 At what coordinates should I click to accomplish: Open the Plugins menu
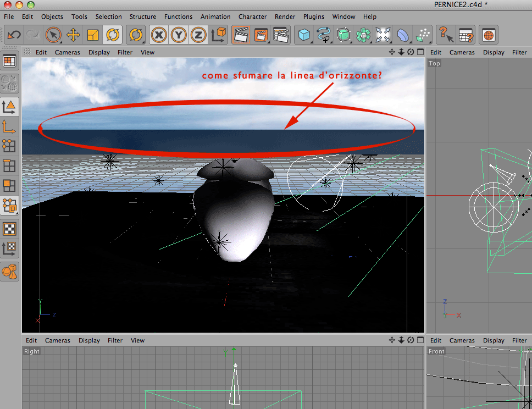pyautogui.click(x=313, y=16)
